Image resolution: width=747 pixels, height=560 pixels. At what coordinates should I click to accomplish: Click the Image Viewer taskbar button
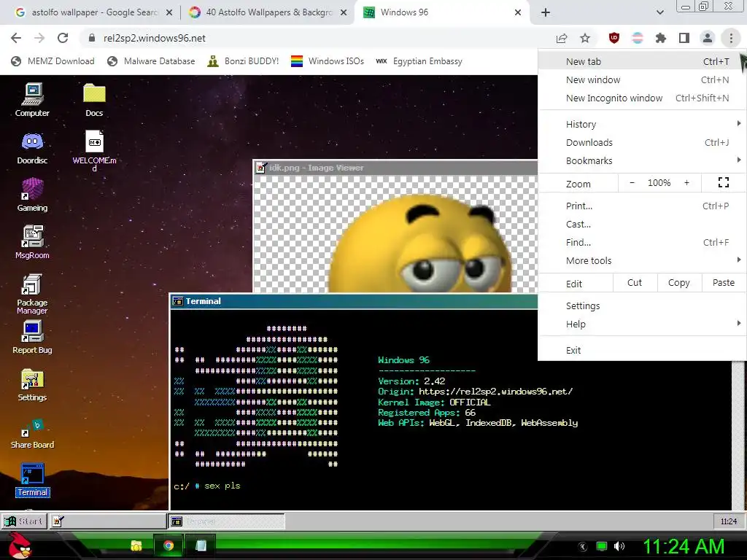(x=107, y=521)
